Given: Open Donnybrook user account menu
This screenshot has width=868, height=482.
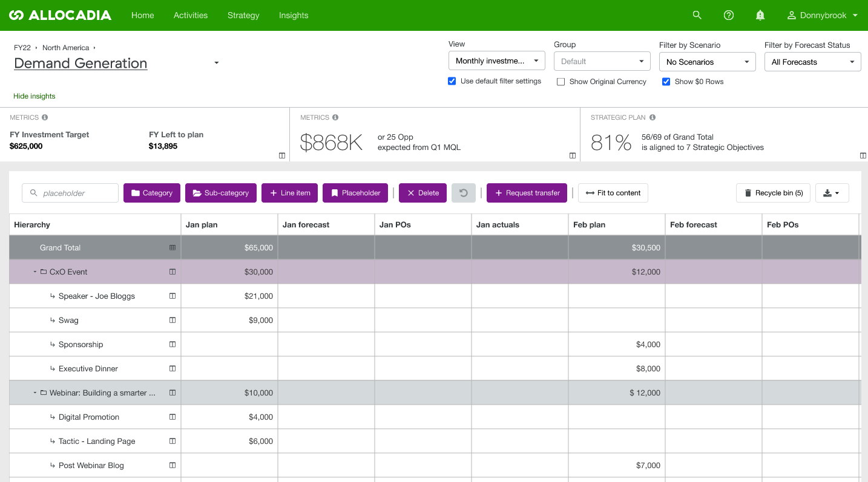Looking at the screenshot, I should [x=823, y=15].
